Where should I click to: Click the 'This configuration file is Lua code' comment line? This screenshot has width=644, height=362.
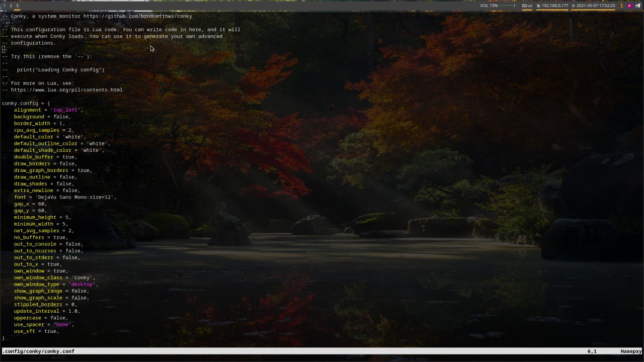tap(121, 30)
